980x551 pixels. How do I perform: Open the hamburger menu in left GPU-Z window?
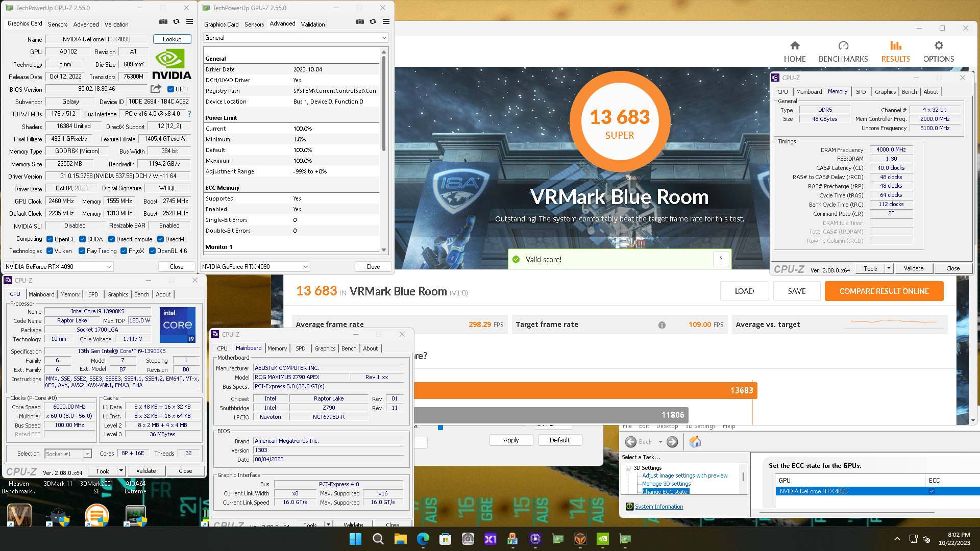point(190,21)
